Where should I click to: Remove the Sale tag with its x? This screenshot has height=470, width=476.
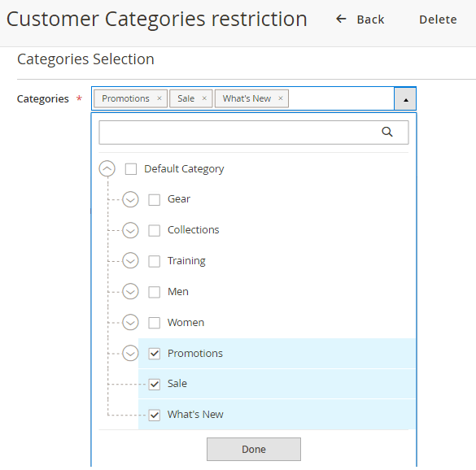coord(204,98)
